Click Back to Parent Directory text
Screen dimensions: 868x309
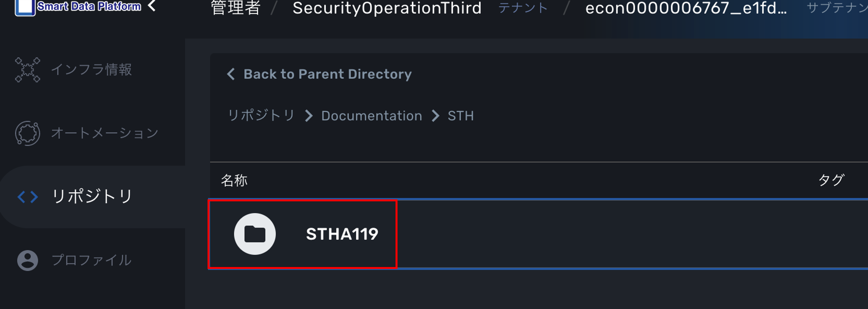[327, 74]
